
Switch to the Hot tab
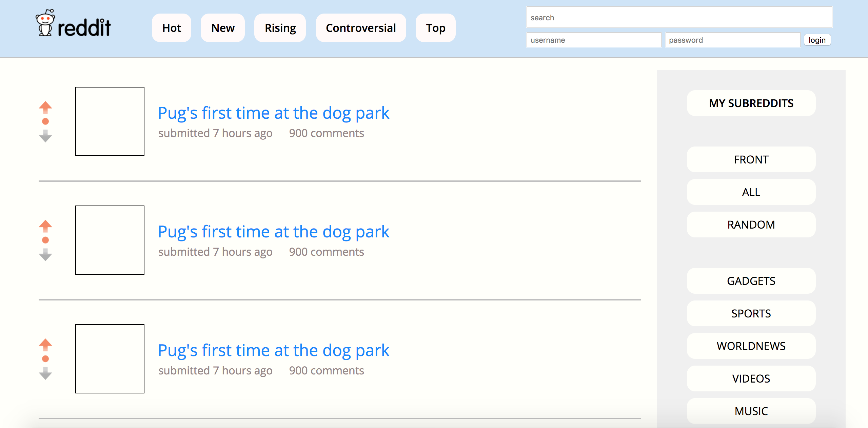click(x=172, y=28)
